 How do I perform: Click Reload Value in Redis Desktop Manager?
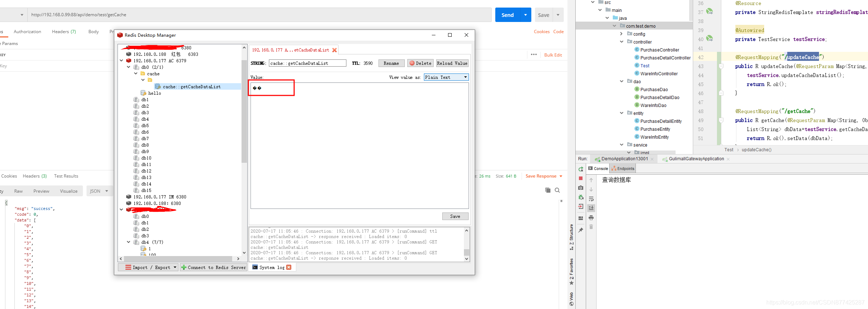tap(452, 63)
